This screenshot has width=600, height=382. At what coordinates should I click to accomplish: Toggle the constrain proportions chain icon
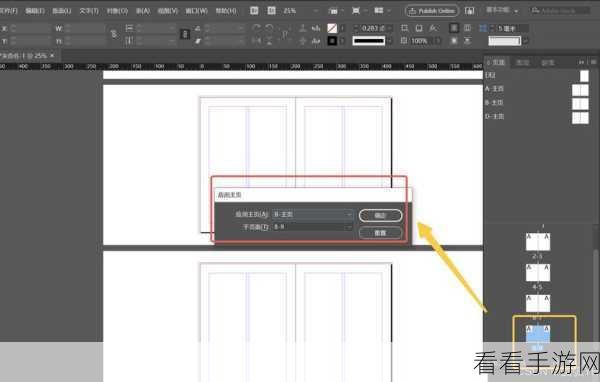[x=114, y=34]
